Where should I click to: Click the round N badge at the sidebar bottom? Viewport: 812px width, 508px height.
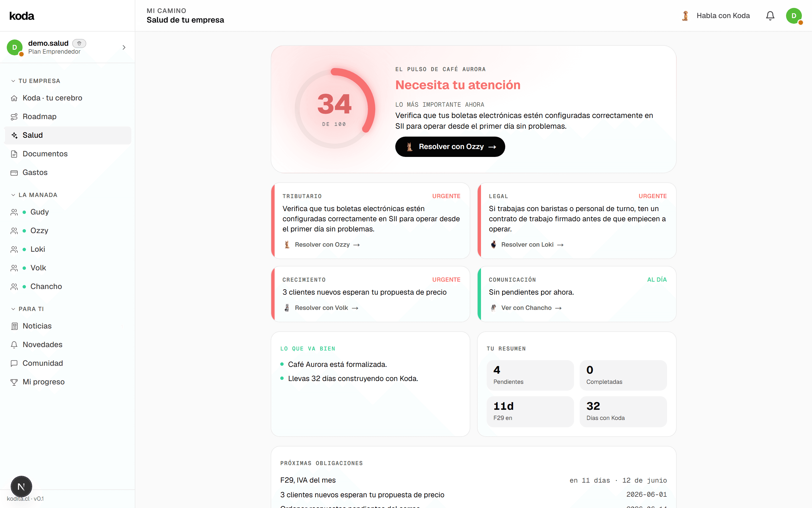pyautogui.click(x=21, y=487)
